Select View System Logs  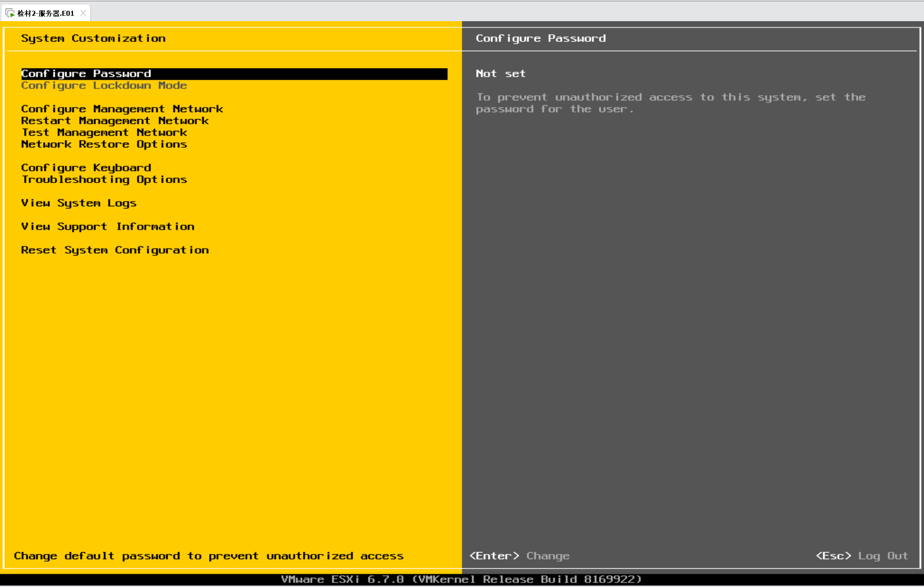(79, 203)
